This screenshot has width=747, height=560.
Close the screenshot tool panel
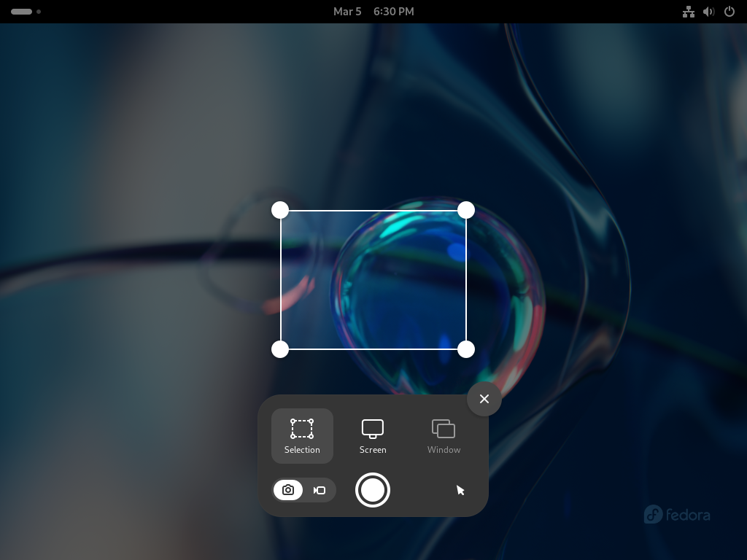(484, 399)
